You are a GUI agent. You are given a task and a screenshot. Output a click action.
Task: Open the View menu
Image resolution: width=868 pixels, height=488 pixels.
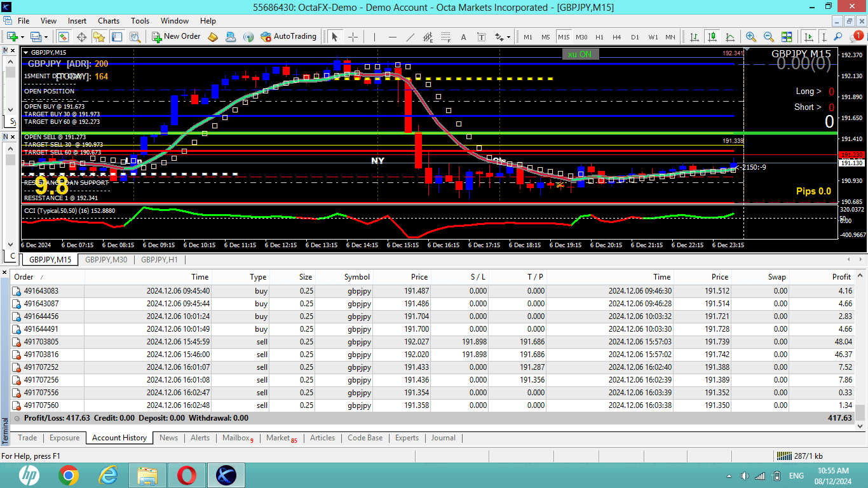(x=48, y=21)
